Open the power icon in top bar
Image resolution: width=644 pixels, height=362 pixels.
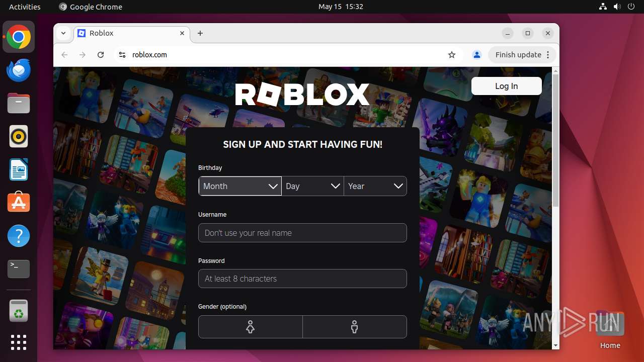(631, 7)
